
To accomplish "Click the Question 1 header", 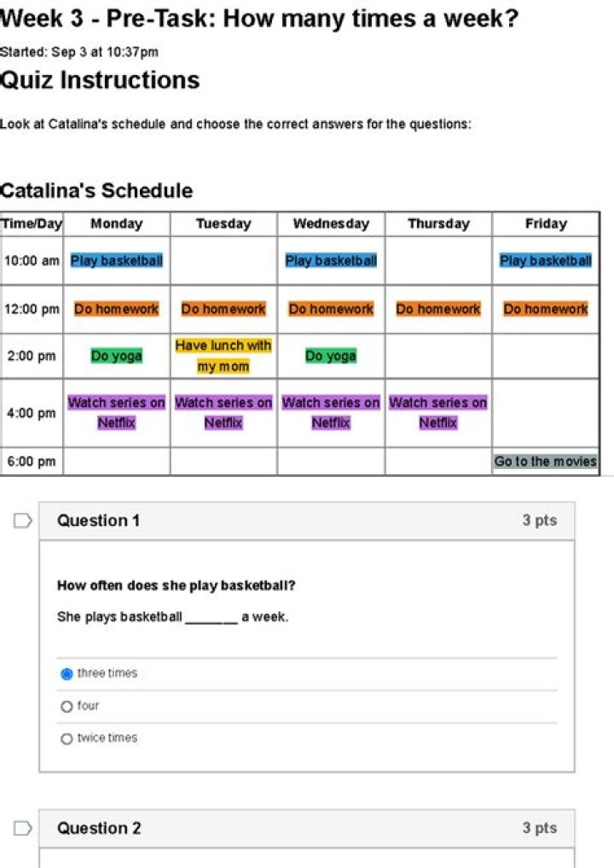I will click(98, 520).
